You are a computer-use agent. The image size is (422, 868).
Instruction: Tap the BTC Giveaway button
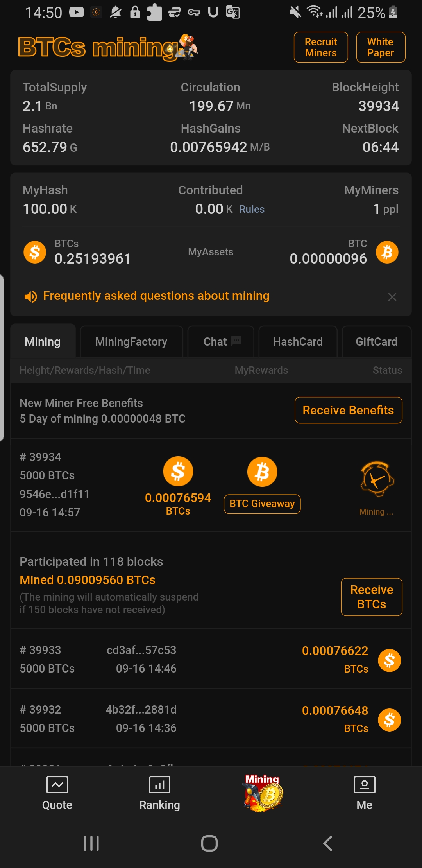point(262,504)
